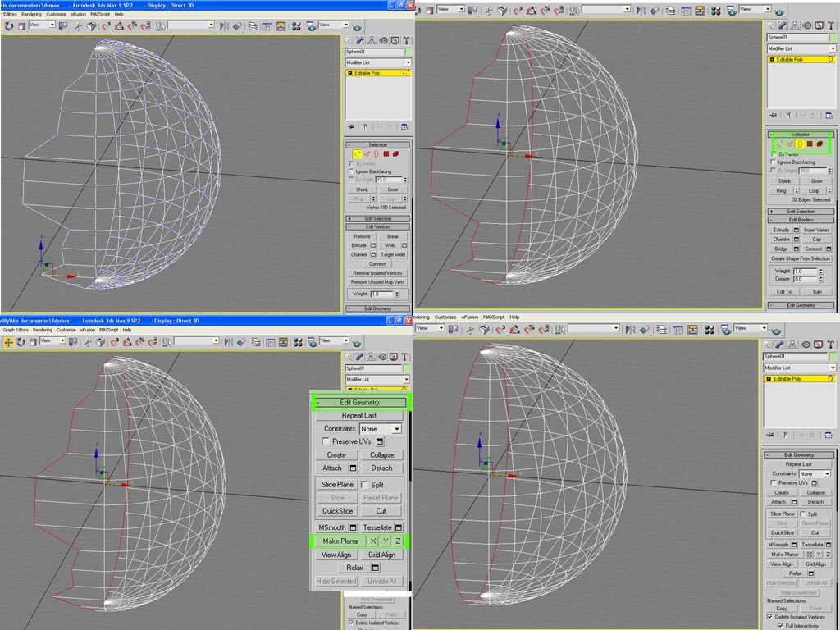This screenshot has height=630, width=840.
Task: Open oFusion menu in top-left window
Action: 79,15
